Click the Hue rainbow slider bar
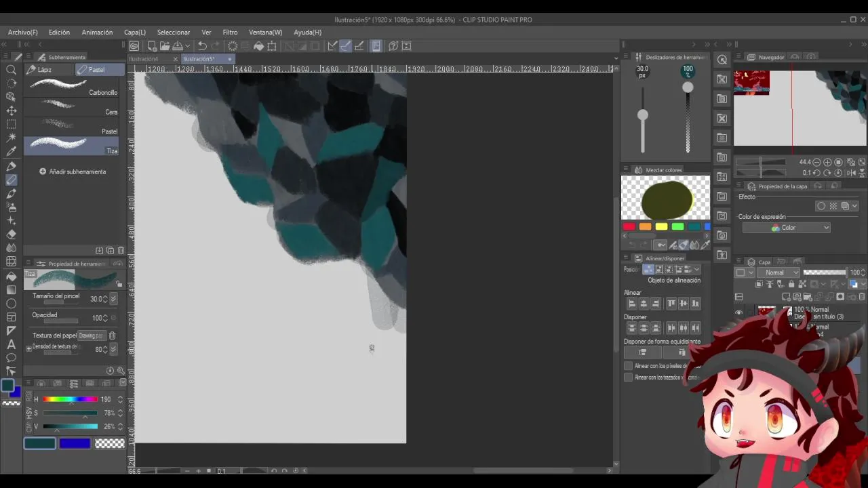 [71, 399]
